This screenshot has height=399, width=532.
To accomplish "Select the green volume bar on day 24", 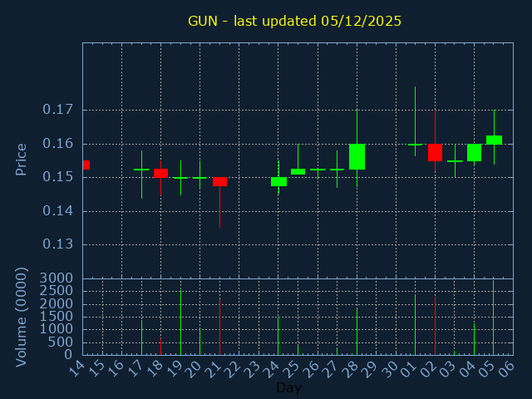I will [x=278, y=336].
